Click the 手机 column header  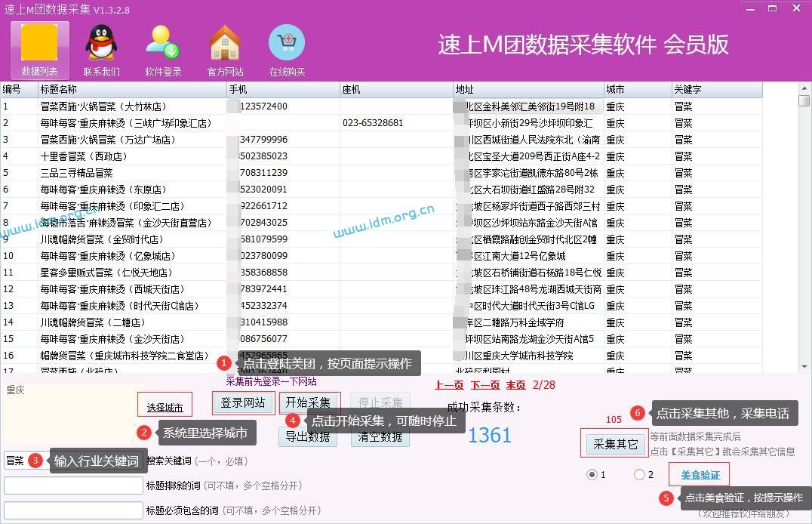(283, 90)
